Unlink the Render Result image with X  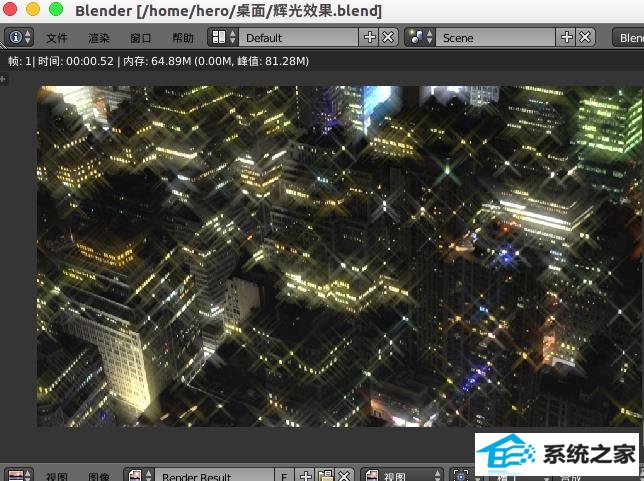point(344,476)
